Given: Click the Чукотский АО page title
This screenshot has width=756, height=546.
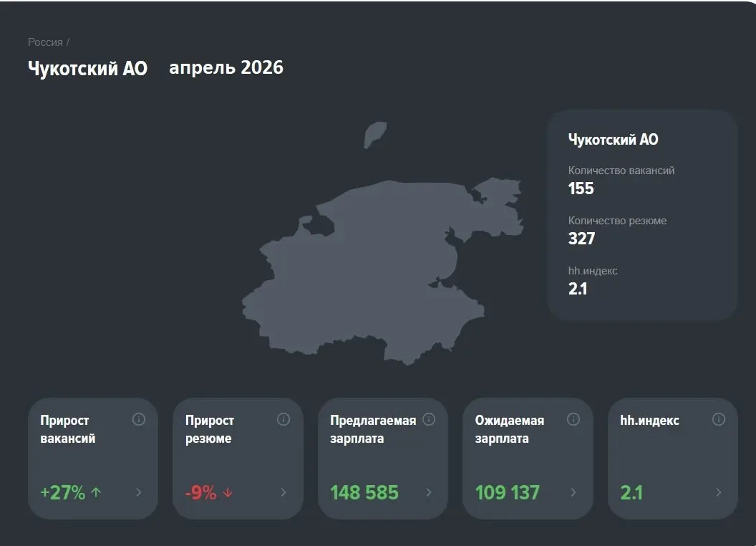Looking at the screenshot, I should tap(88, 68).
